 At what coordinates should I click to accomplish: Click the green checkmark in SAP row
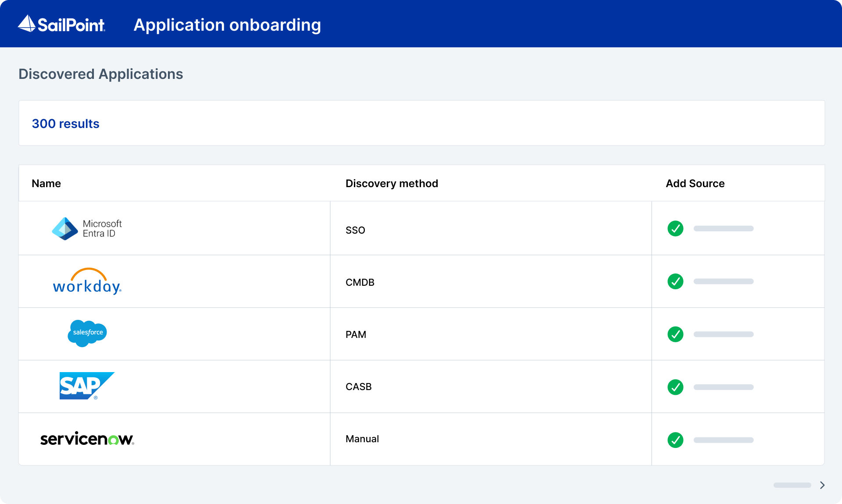click(675, 387)
